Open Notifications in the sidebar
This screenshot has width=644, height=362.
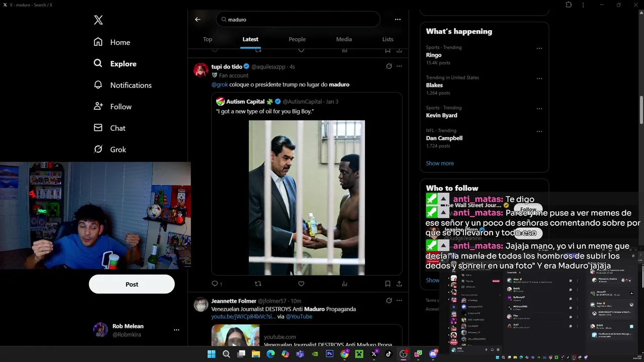coord(122,85)
